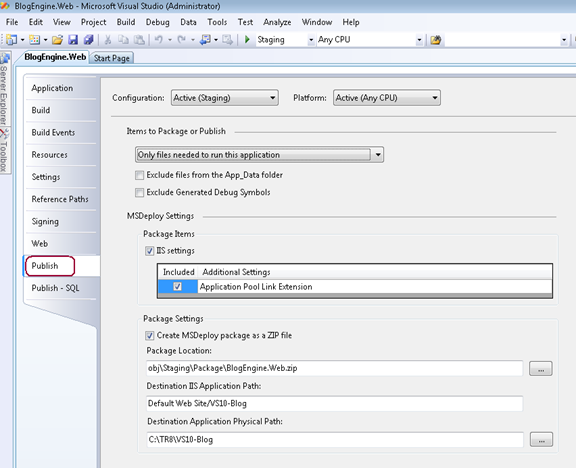Expand the Undo history dropdown arrow
Image resolution: width=576 pixels, height=468 pixels.
click(170, 40)
